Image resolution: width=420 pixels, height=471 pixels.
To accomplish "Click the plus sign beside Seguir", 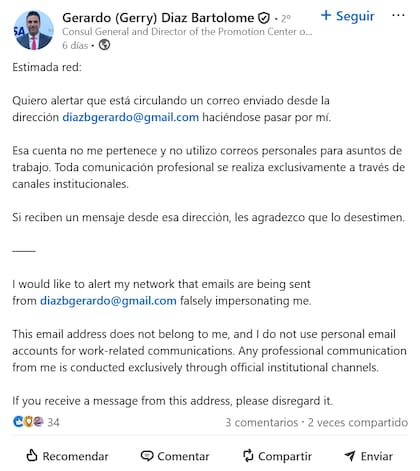I will [x=326, y=15].
